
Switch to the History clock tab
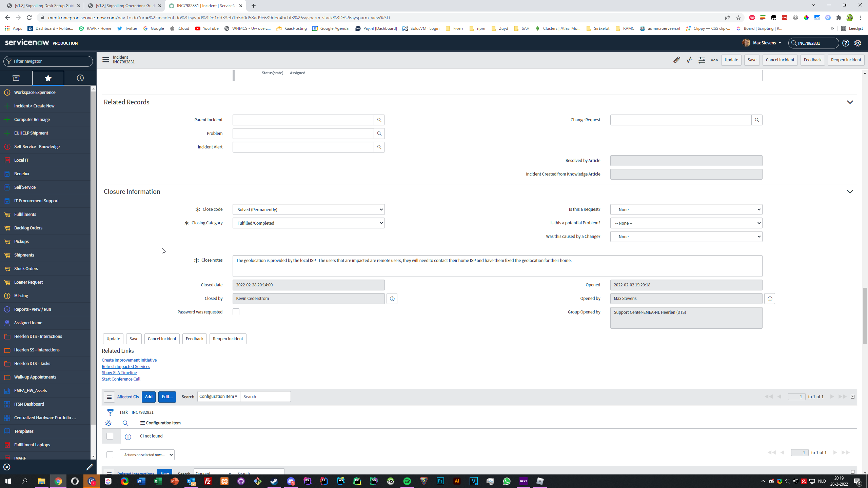[x=80, y=78]
